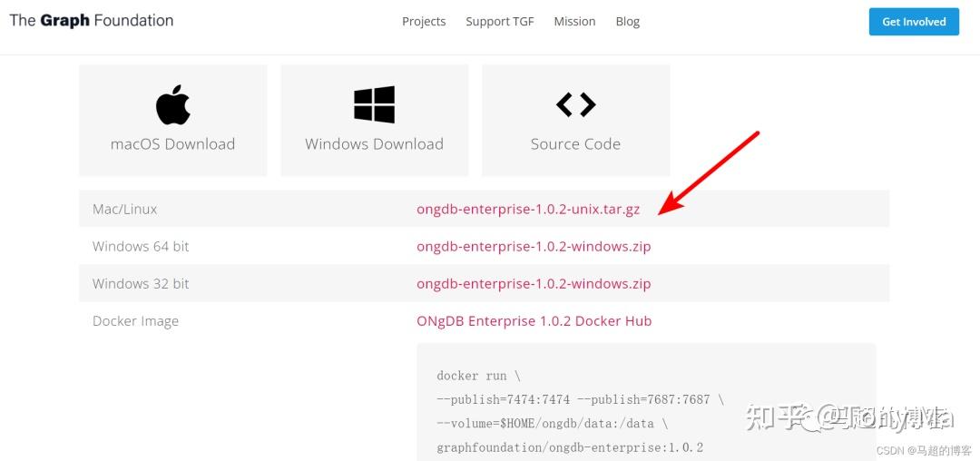Screen dimensions: 980x461
Task: Click the Docker Image row label
Action: [x=135, y=321]
